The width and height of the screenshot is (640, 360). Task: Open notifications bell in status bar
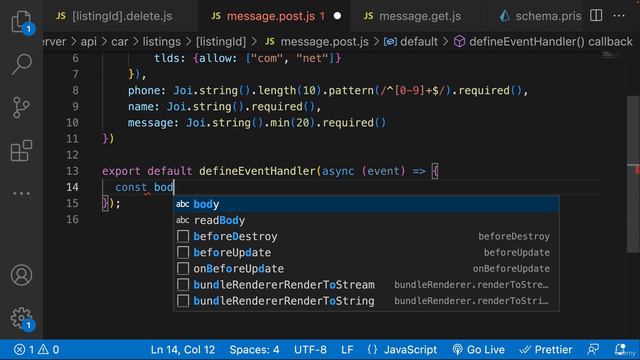620,350
